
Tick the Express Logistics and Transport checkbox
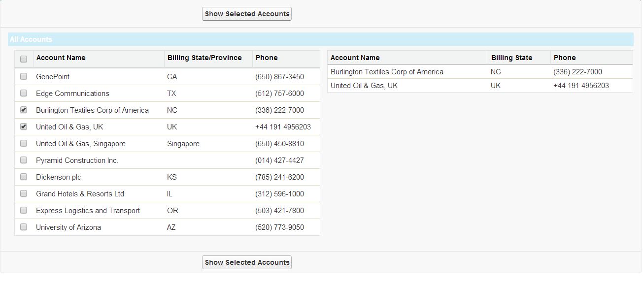24,210
